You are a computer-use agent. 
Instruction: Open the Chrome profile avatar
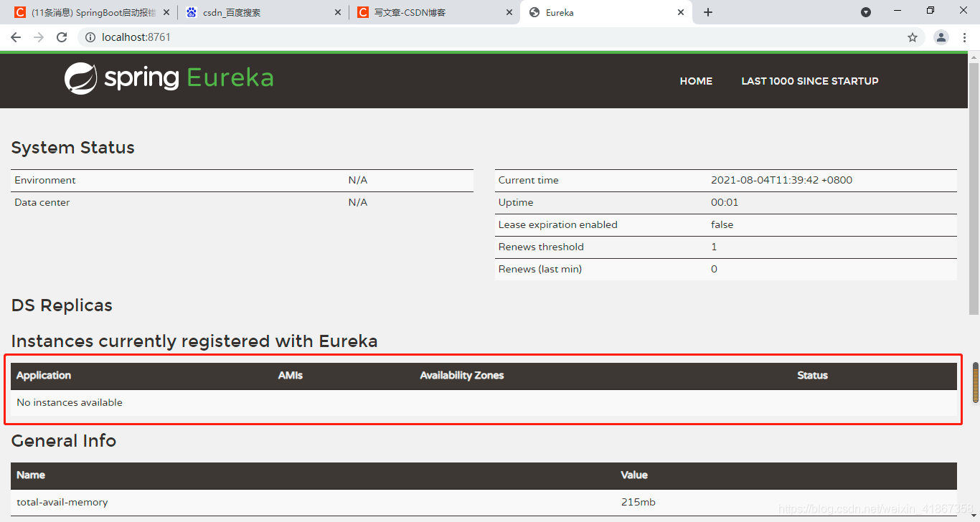click(941, 37)
